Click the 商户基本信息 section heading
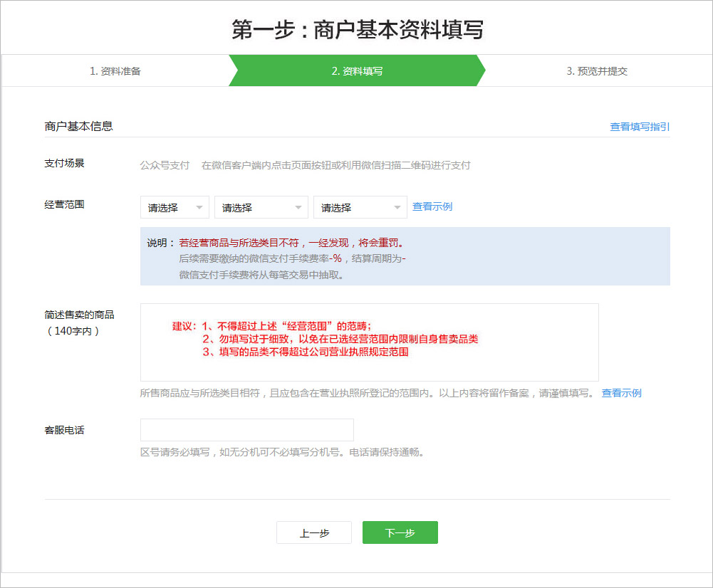The image size is (713, 588). pos(78,126)
